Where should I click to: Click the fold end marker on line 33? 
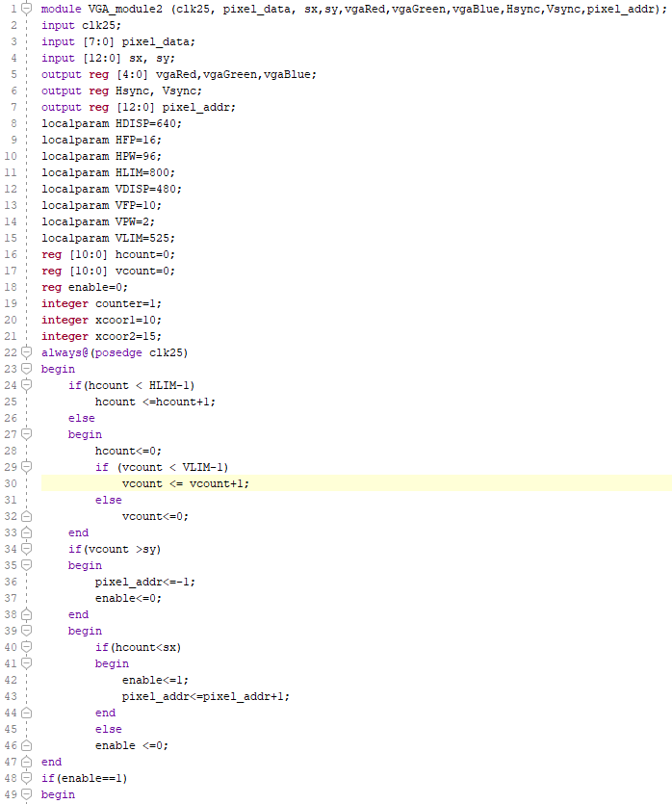coord(27,532)
